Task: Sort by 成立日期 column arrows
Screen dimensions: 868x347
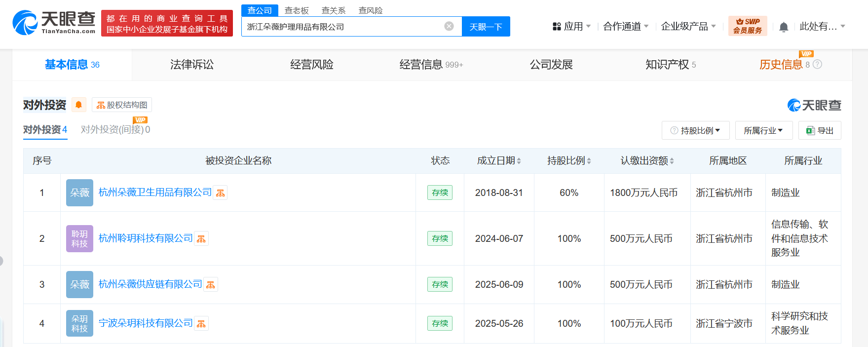Action: [x=519, y=161]
